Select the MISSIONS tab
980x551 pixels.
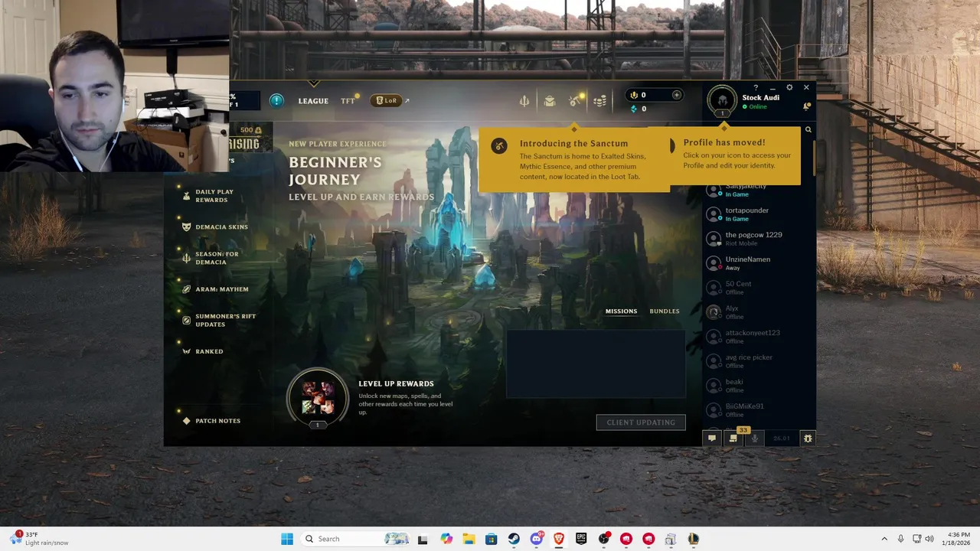621,311
